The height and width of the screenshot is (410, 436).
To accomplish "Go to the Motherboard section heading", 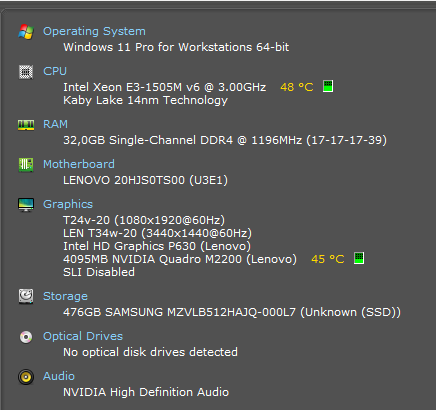I will (79, 164).
